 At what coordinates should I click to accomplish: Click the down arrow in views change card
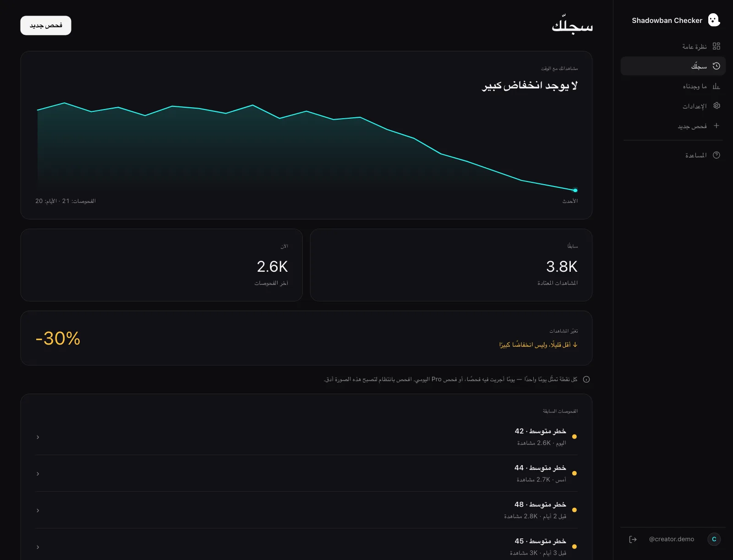point(575,345)
